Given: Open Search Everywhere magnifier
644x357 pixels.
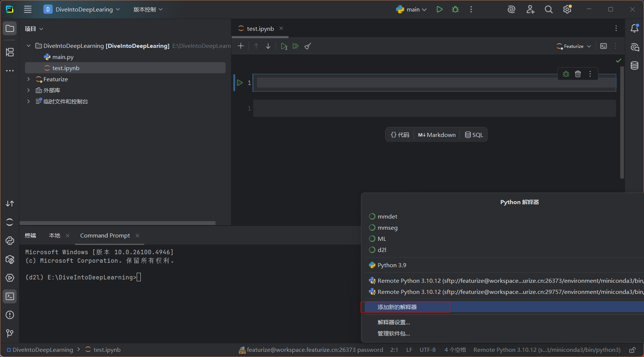Looking at the screenshot, I should pos(549,9).
